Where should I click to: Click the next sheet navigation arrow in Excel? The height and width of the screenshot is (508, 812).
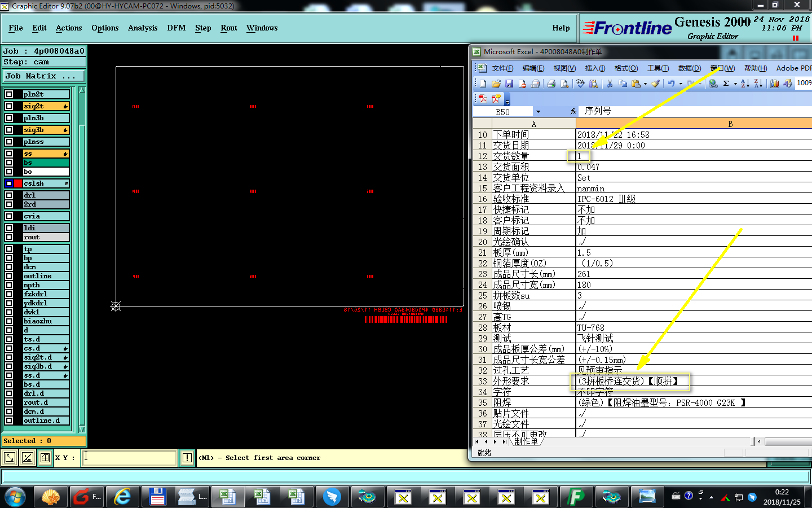(x=495, y=441)
